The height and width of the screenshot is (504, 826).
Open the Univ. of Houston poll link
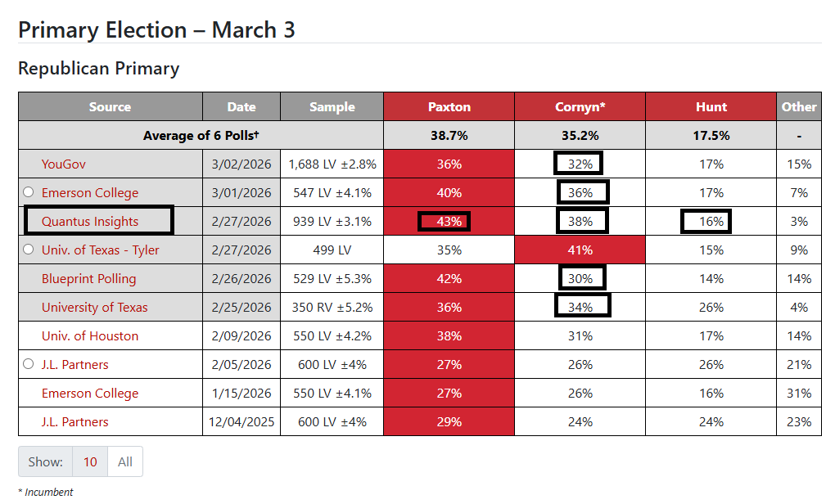click(x=90, y=336)
